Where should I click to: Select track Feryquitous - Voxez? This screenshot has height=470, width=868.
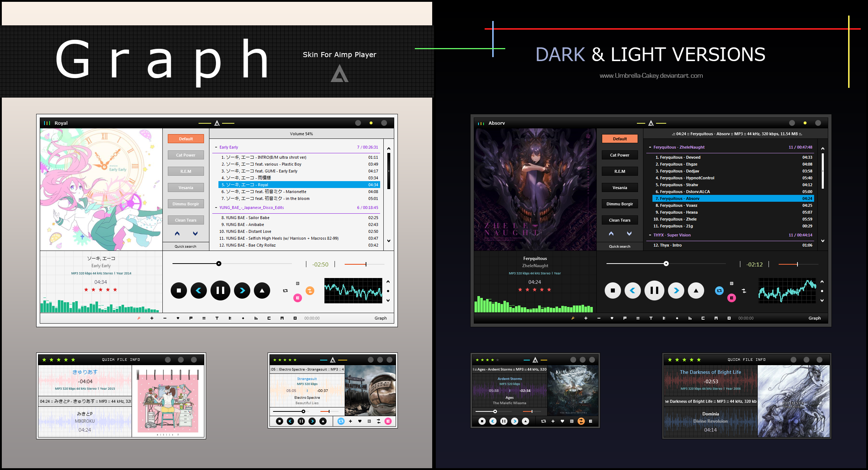(x=733, y=205)
